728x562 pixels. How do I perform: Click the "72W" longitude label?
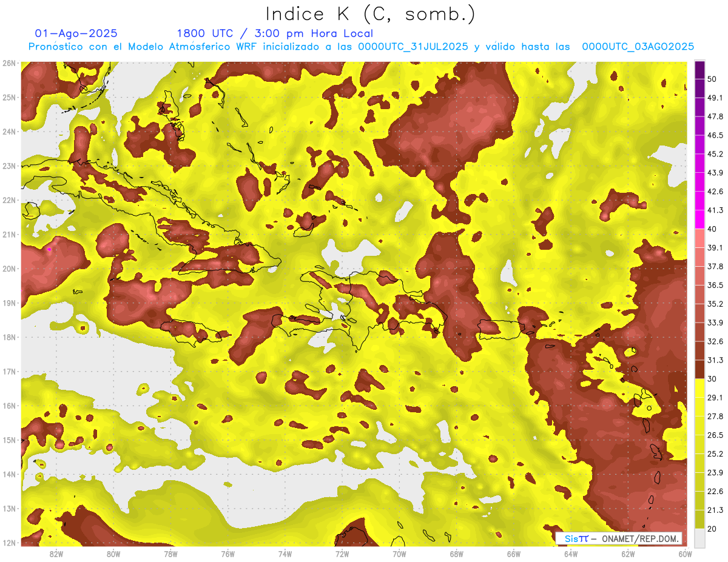[x=342, y=554]
